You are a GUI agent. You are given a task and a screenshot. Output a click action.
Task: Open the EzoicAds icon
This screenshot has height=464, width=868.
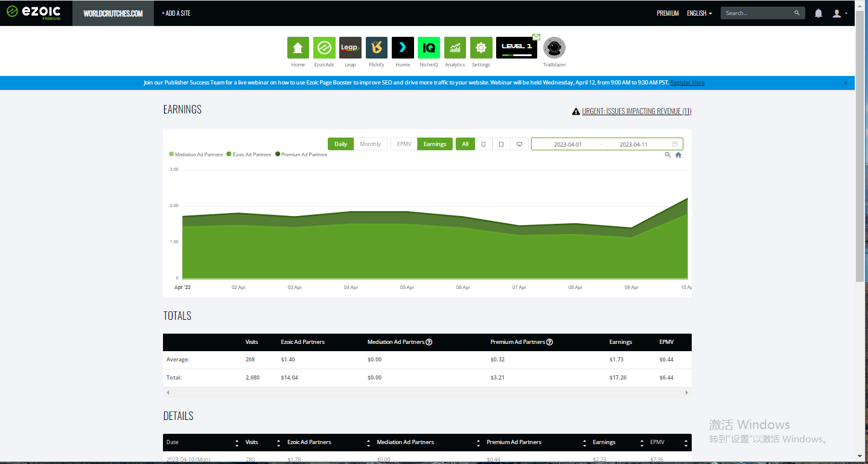(x=324, y=48)
